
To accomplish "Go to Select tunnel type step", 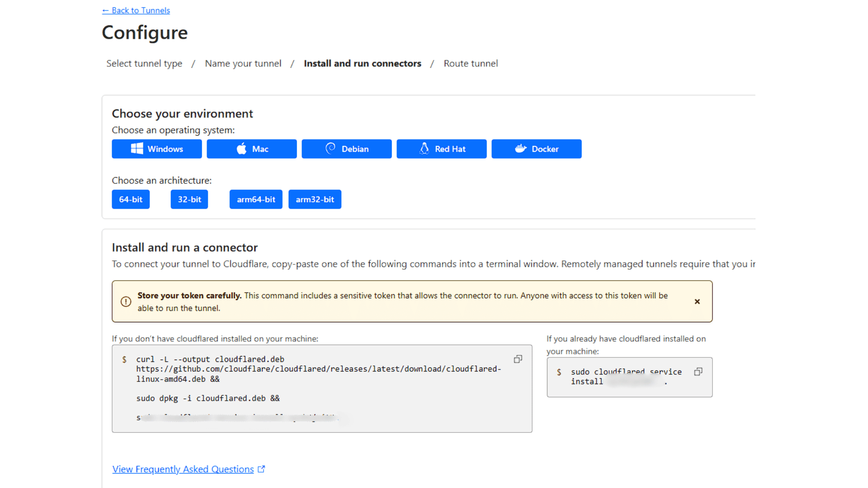I will click(144, 64).
